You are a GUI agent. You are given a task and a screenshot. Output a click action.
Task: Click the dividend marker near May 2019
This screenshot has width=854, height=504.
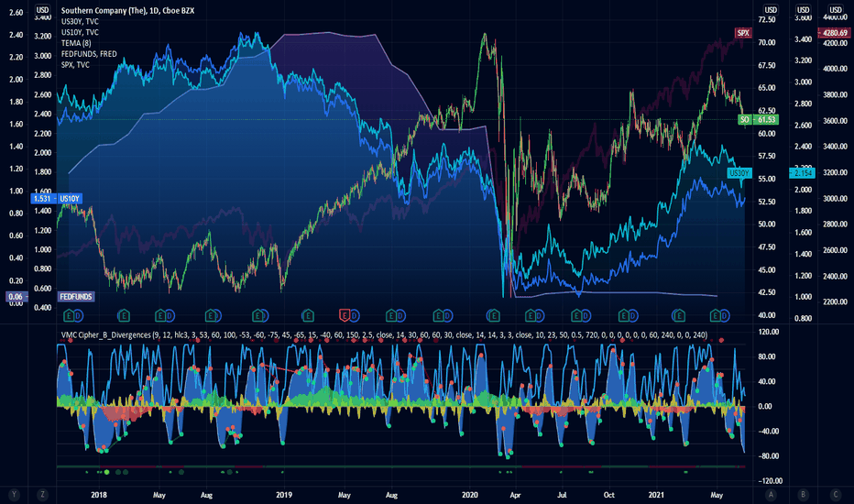click(x=354, y=315)
